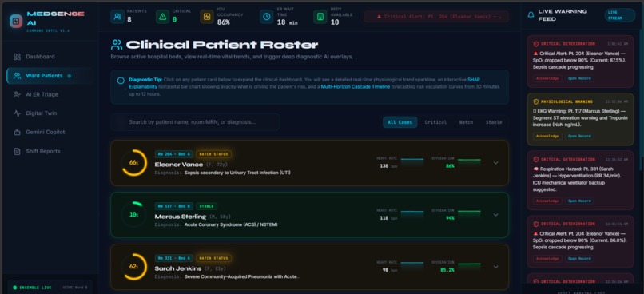The height and width of the screenshot is (294, 644).
Task: Click the Dashboard grid icon in sidebar
Action: pos(17,57)
